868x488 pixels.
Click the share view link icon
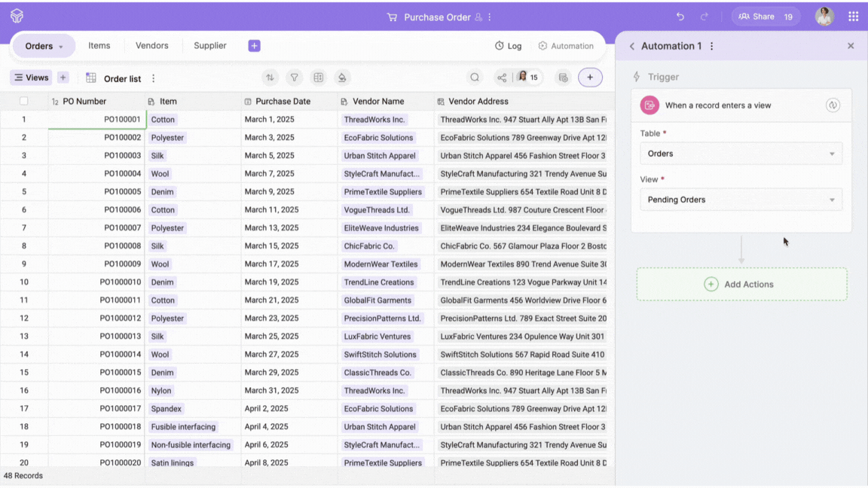pos(502,78)
